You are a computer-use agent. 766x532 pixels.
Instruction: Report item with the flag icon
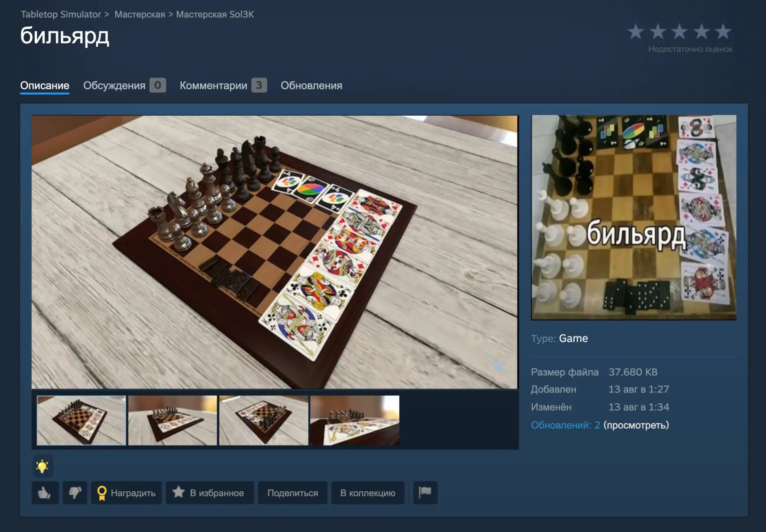425,493
